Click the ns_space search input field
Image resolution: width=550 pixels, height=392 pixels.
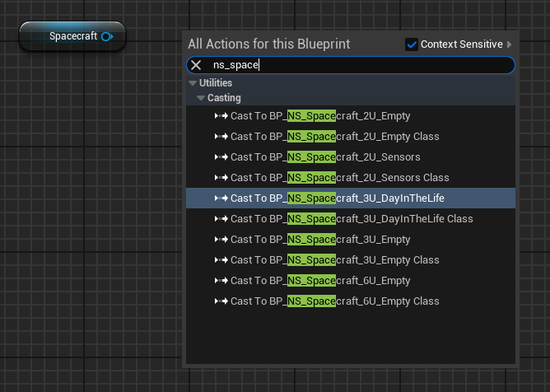(354, 65)
